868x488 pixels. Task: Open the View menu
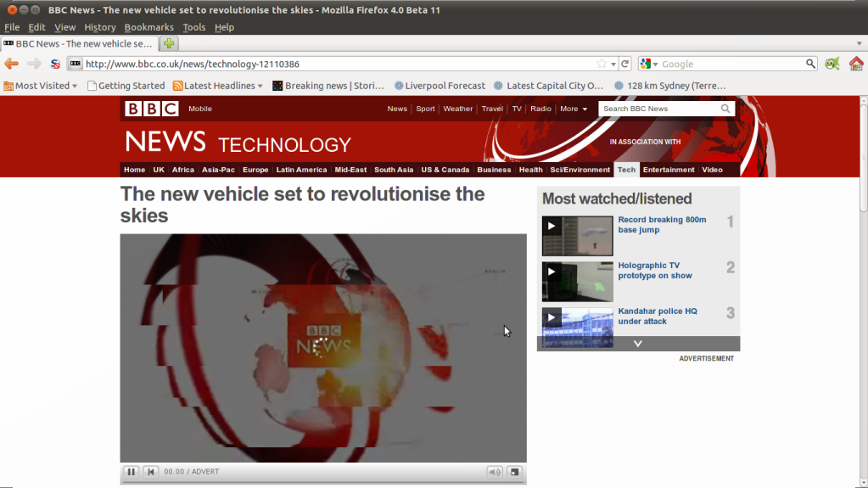(x=64, y=27)
